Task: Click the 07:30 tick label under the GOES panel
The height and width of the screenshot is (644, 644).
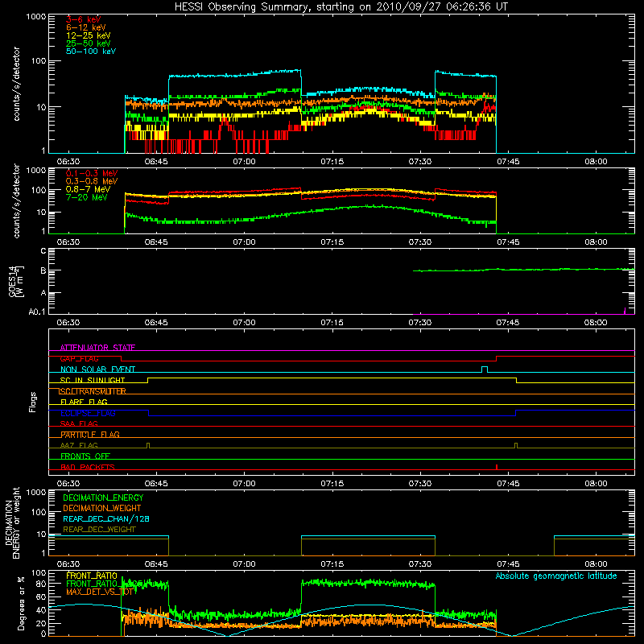Action: (x=419, y=323)
